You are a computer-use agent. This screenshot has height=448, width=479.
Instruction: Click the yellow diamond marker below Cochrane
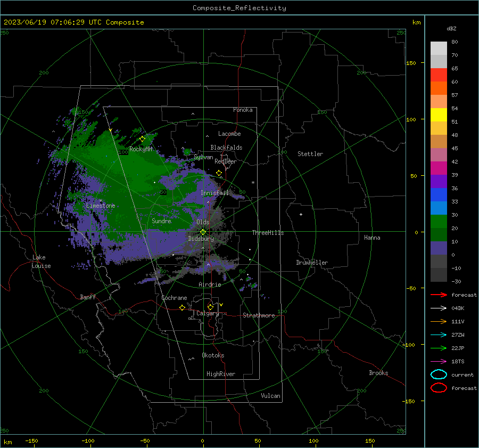tap(182, 307)
